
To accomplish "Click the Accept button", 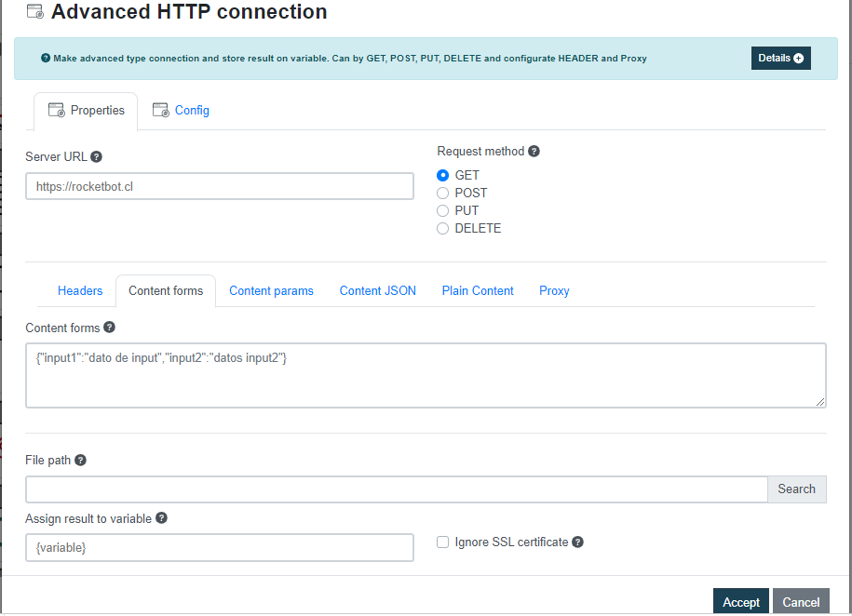I will (740, 602).
